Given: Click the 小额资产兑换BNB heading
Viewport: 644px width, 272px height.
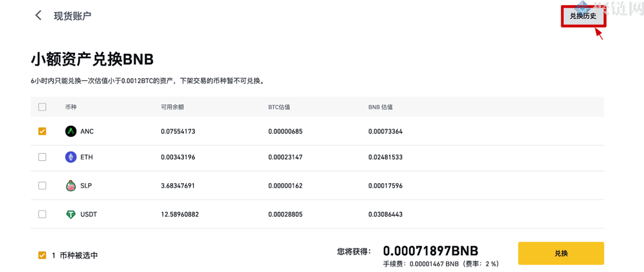Looking at the screenshot, I should coord(92,60).
